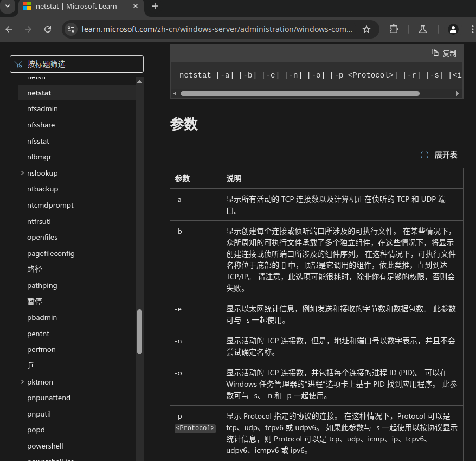Reload the page with refresh icon

tap(48, 29)
